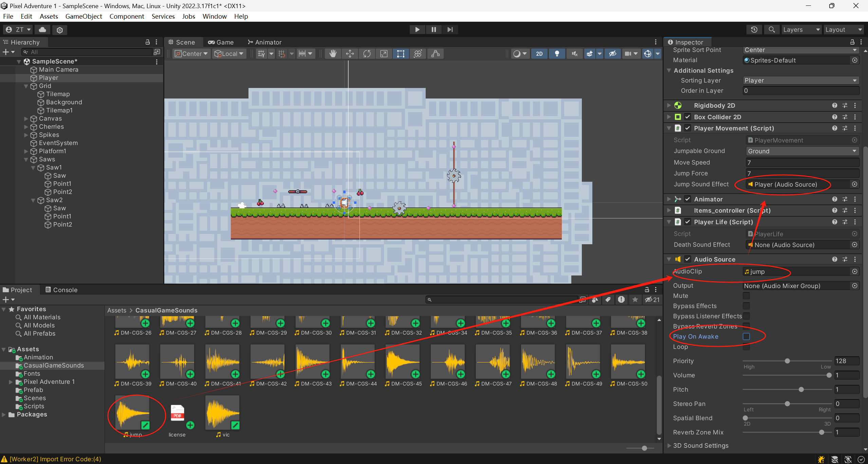
Task: Collapse the Saws hierarchy item
Action: (x=26, y=159)
